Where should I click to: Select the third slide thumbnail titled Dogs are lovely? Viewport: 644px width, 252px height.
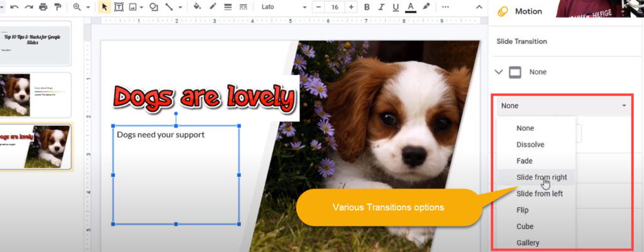click(x=36, y=147)
